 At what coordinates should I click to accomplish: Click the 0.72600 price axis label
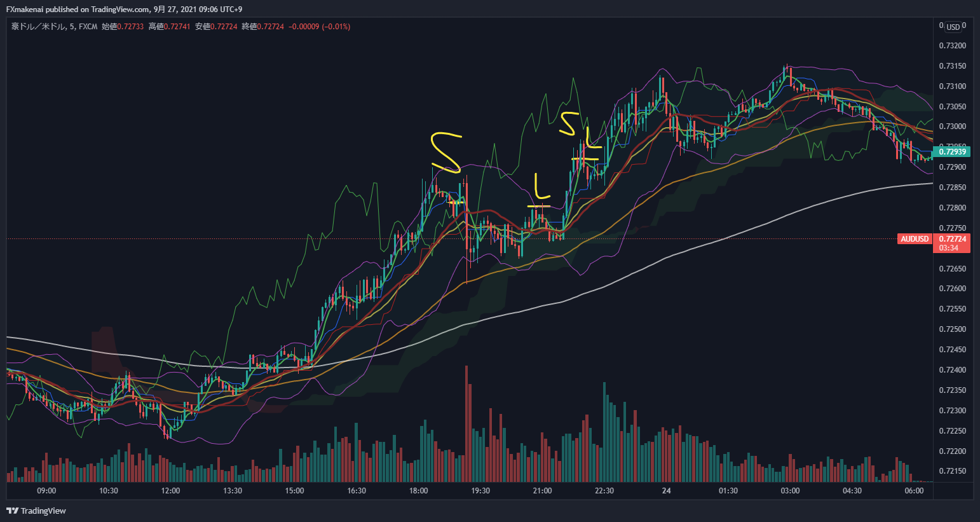(x=952, y=289)
